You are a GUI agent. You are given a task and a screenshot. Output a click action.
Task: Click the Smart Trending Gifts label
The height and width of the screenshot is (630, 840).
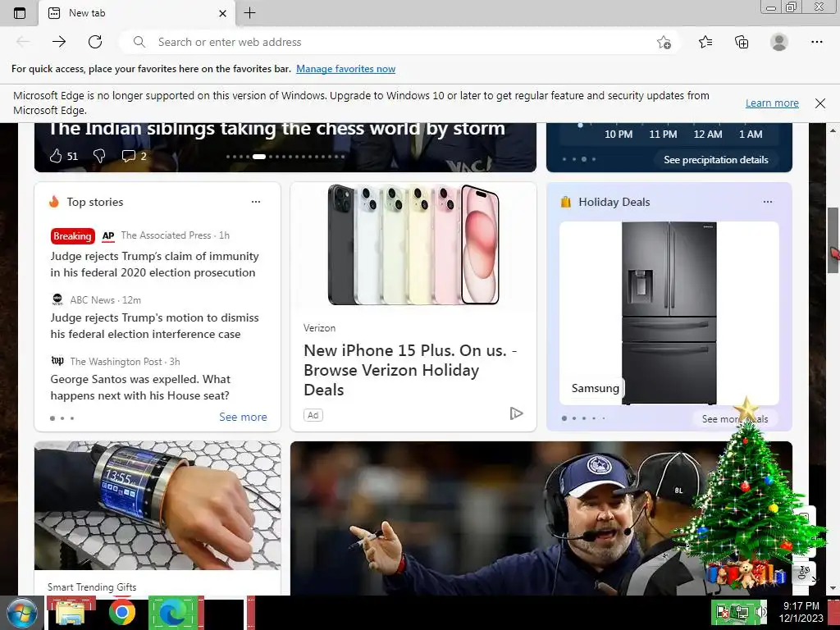click(x=92, y=587)
